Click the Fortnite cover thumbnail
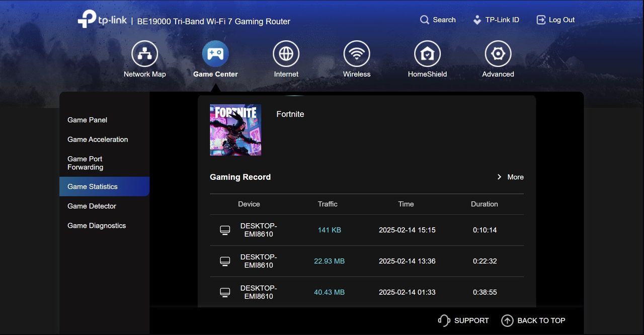Image resolution: width=644 pixels, height=335 pixels. [x=235, y=130]
